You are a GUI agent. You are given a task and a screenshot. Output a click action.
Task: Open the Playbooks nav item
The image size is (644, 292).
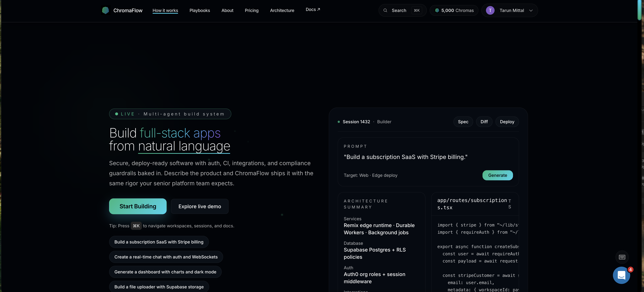(x=200, y=11)
